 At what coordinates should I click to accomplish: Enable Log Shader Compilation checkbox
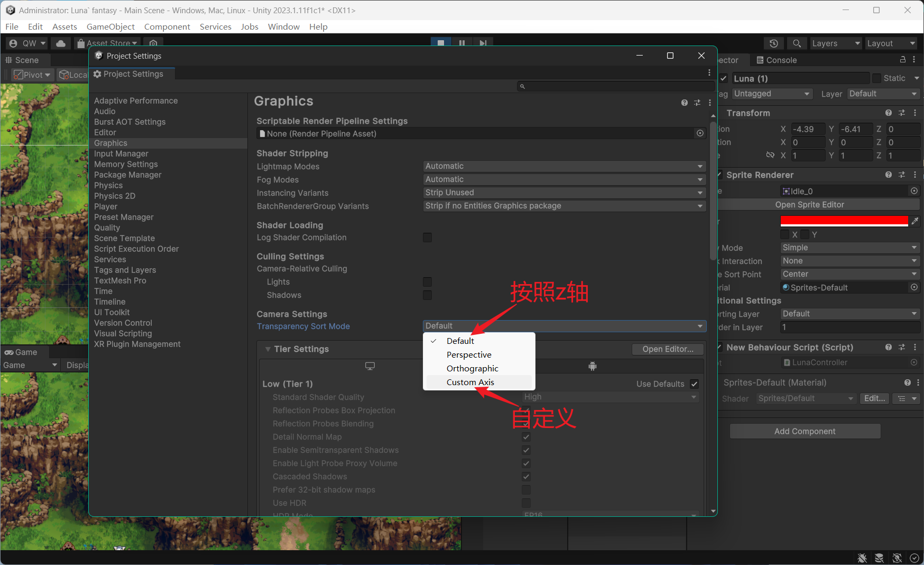pyautogui.click(x=428, y=238)
